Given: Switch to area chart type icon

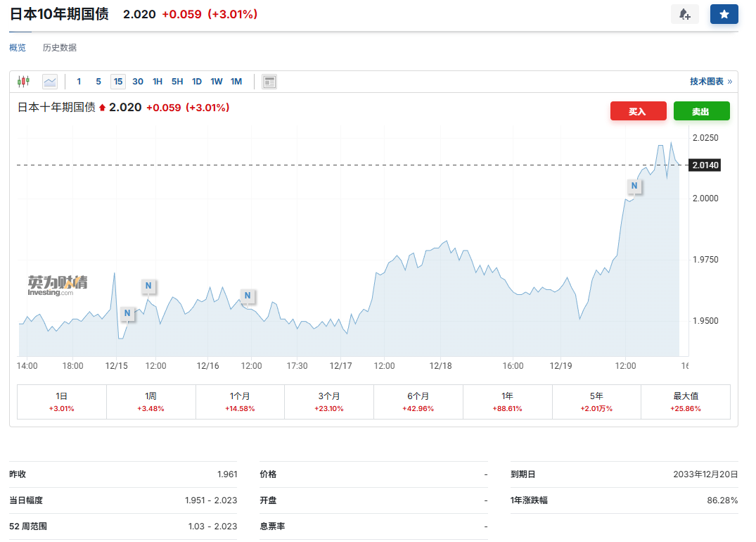Looking at the screenshot, I should pyautogui.click(x=50, y=82).
